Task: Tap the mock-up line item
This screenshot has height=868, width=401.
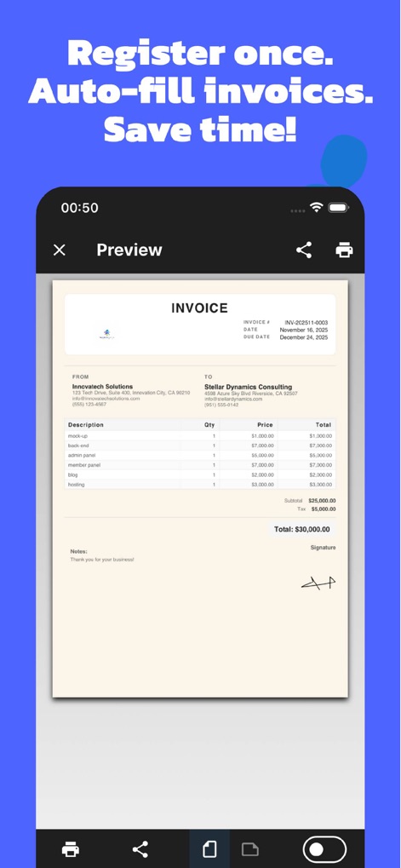Action: point(200,436)
